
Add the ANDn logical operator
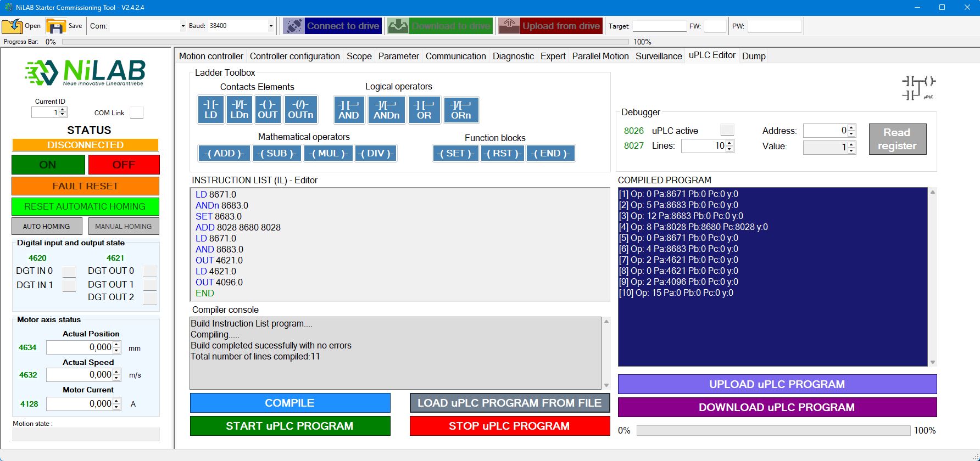(x=386, y=110)
